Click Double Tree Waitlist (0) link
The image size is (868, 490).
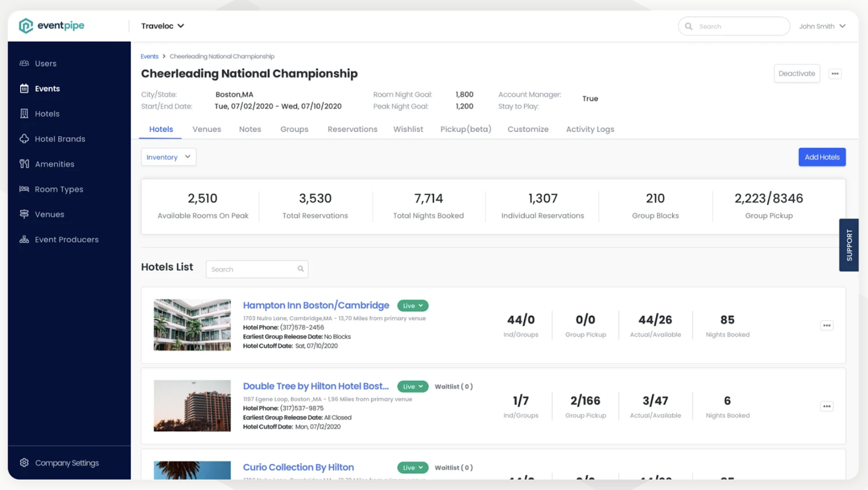click(454, 386)
